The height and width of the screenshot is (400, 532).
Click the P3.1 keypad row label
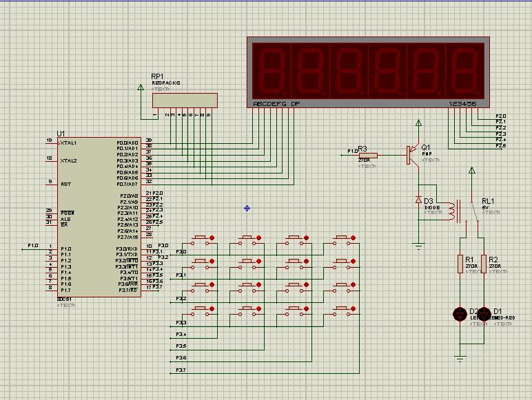[181, 275]
